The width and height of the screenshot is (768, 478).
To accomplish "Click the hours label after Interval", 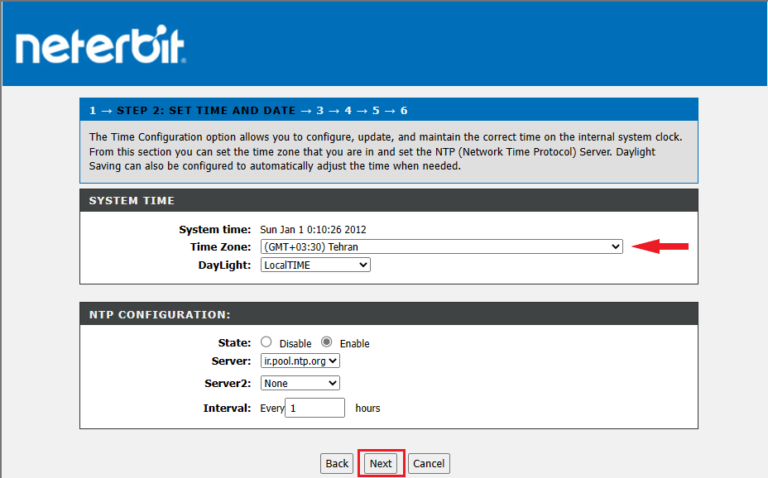I will (368, 408).
